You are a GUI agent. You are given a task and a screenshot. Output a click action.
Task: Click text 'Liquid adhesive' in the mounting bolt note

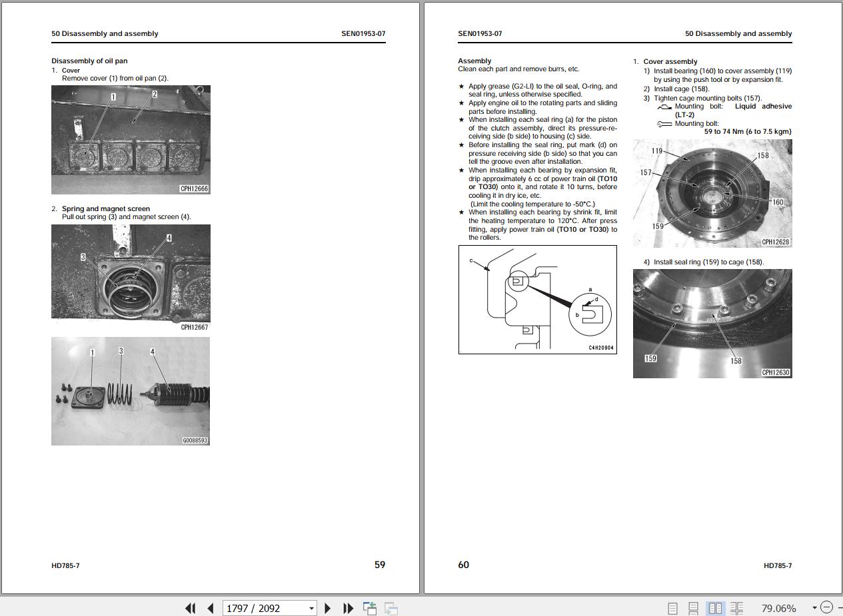point(764,106)
